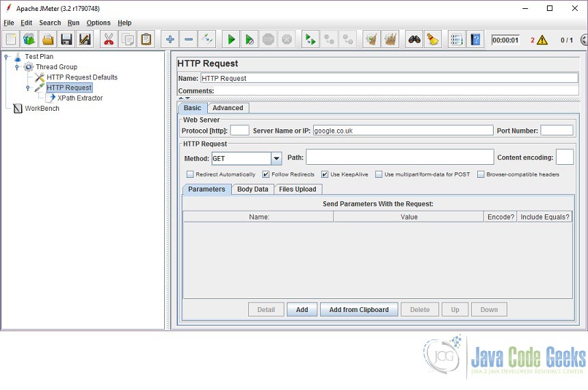Collapse the Test Plan tree node
Viewport: 588px width, 390px height.
[x=6, y=57]
